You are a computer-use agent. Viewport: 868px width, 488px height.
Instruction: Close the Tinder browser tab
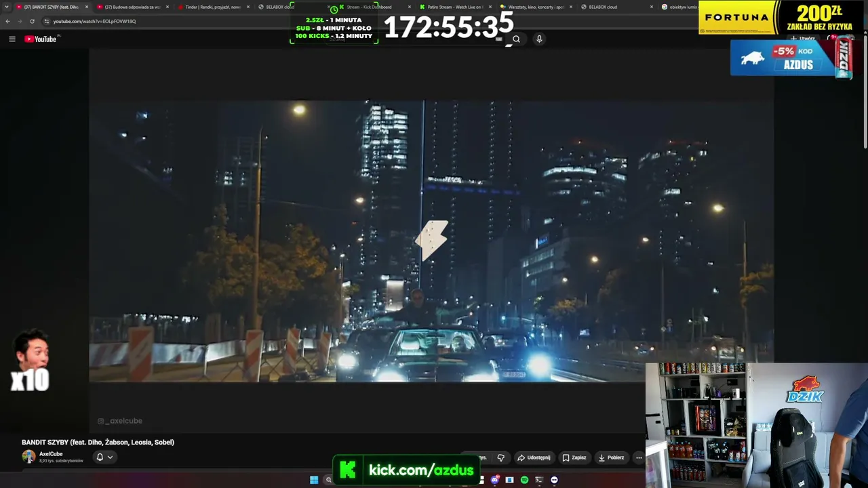click(248, 7)
